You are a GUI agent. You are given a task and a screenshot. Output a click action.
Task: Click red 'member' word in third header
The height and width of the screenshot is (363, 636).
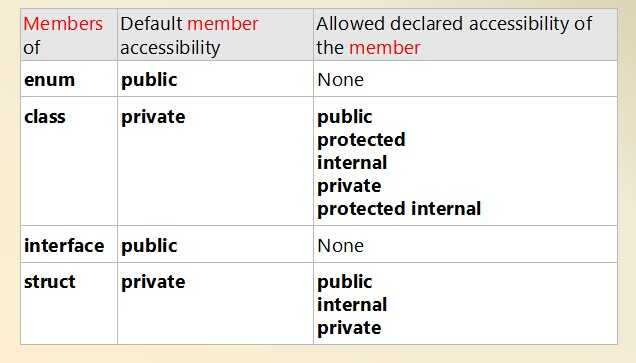click(385, 48)
